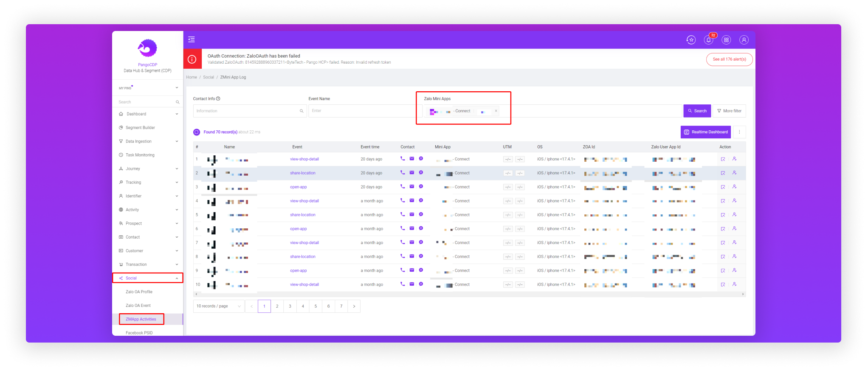Image resolution: width=868 pixels, height=371 pixels.
Task: Open the user profile icon in top bar
Action: point(744,40)
